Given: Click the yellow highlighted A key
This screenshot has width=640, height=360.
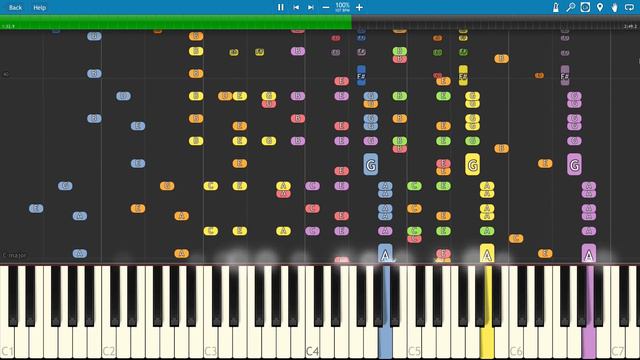Looking at the screenshot, I should [x=487, y=341].
